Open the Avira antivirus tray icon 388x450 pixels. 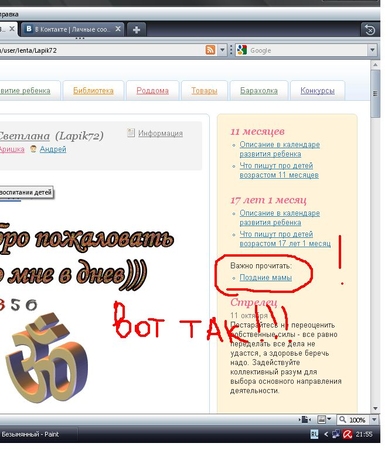pyautogui.click(x=348, y=434)
